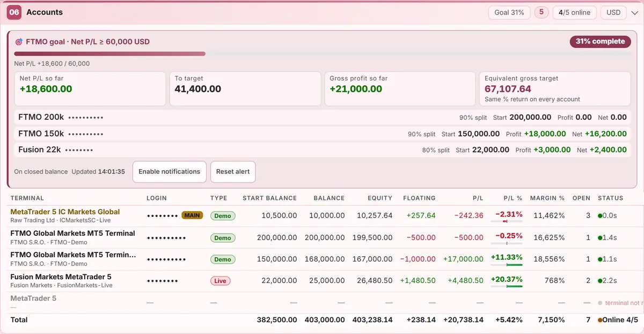Viewport: 644px width, 334px height.
Task: Click the 80% split label
Action: click(436, 150)
